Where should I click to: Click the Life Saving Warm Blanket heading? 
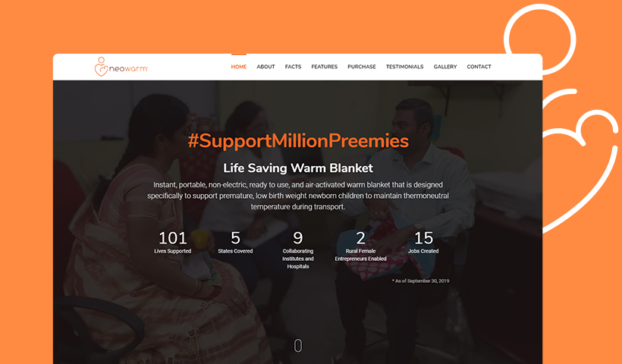298,168
